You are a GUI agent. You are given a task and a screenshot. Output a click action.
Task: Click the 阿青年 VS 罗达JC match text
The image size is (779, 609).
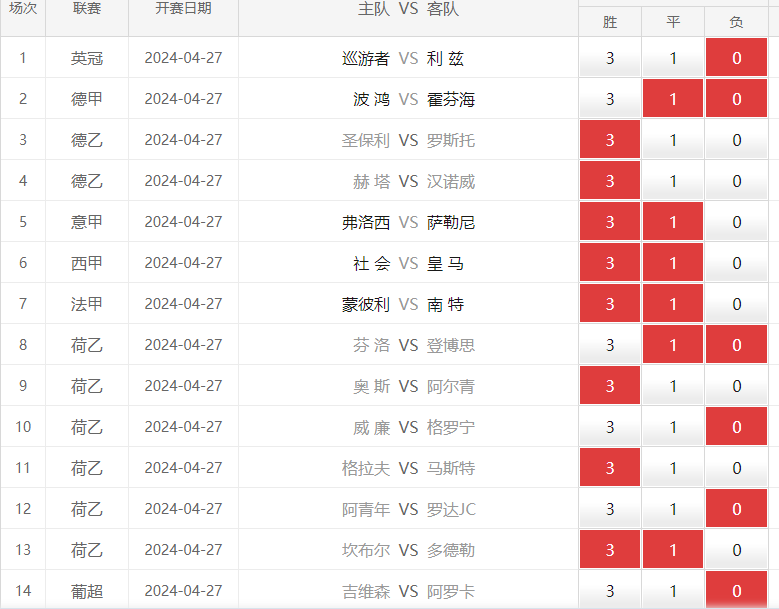[x=409, y=509]
